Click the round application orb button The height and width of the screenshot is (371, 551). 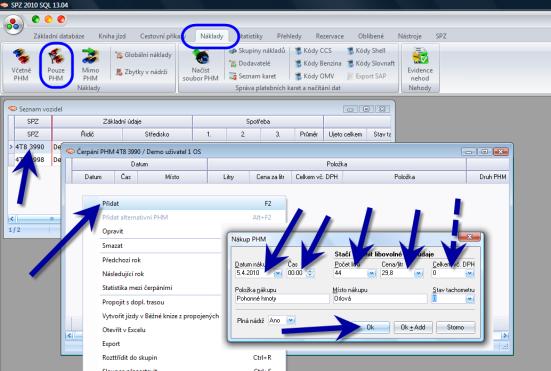click(x=14, y=25)
